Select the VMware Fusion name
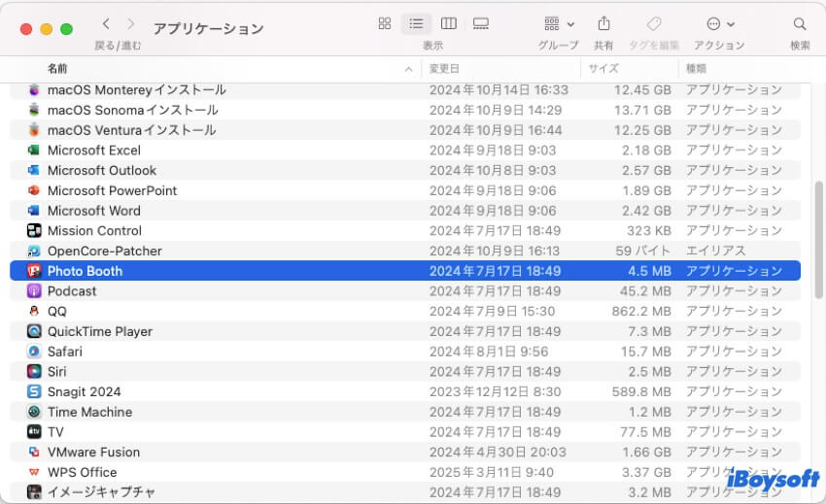The height and width of the screenshot is (504, 826). (x=93, y=452)
